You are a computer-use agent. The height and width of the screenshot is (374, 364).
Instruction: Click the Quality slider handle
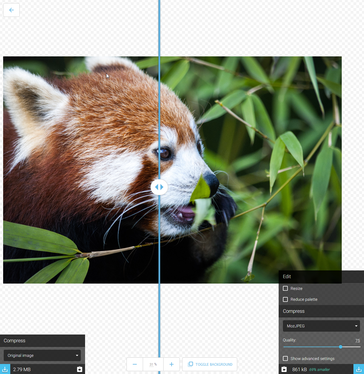(x=340, y=347)
